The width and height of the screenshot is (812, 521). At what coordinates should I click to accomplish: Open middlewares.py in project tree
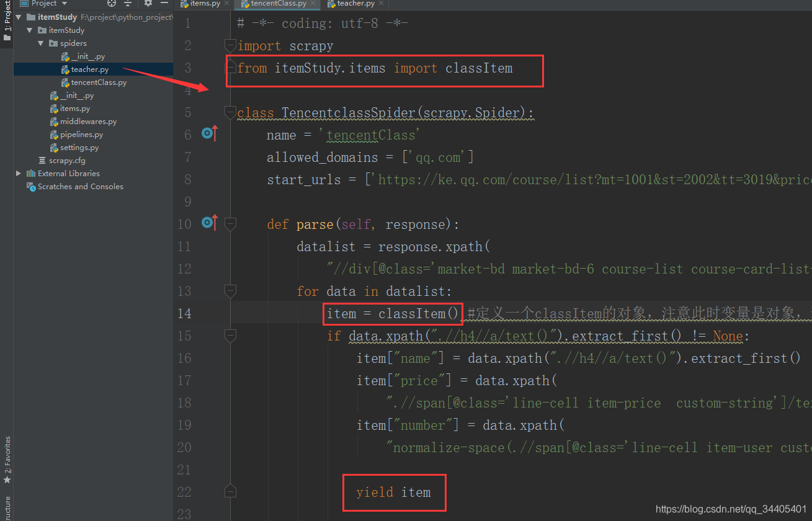88,122
